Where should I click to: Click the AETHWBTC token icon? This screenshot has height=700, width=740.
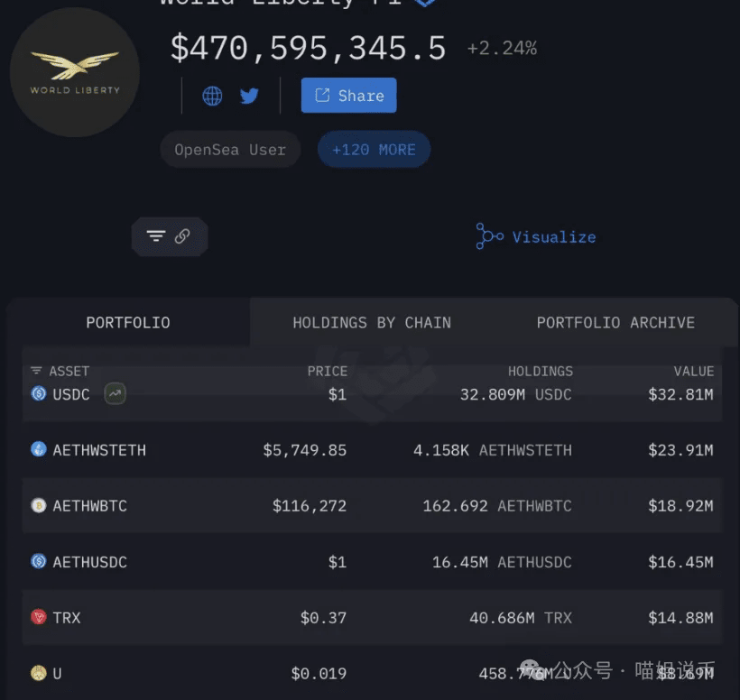[x=39, y=505]
